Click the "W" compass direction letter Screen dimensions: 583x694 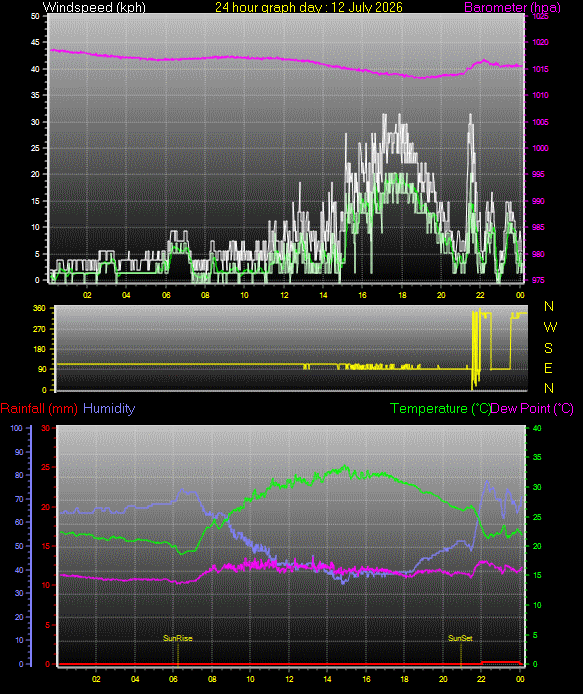(550, 327)
